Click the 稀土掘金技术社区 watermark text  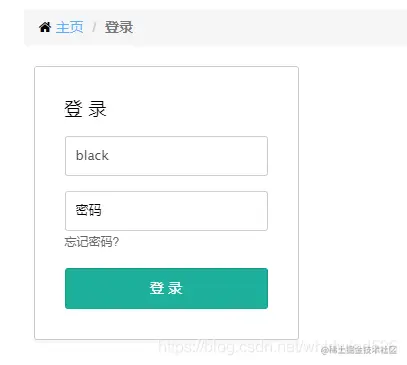click(x=359, y=350)
